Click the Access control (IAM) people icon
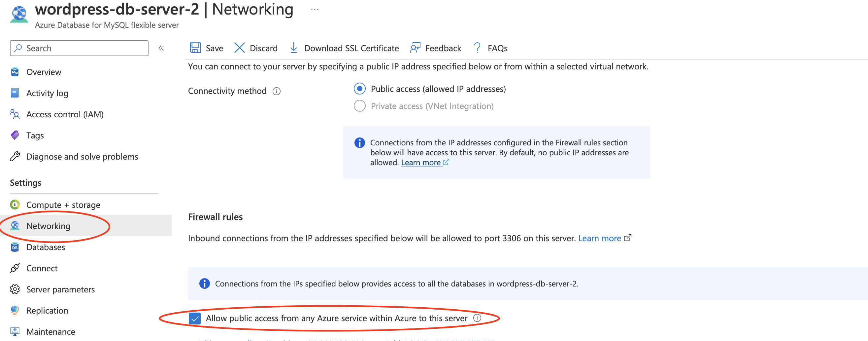Viewport: 868px width, 341px height. [15, 114]
